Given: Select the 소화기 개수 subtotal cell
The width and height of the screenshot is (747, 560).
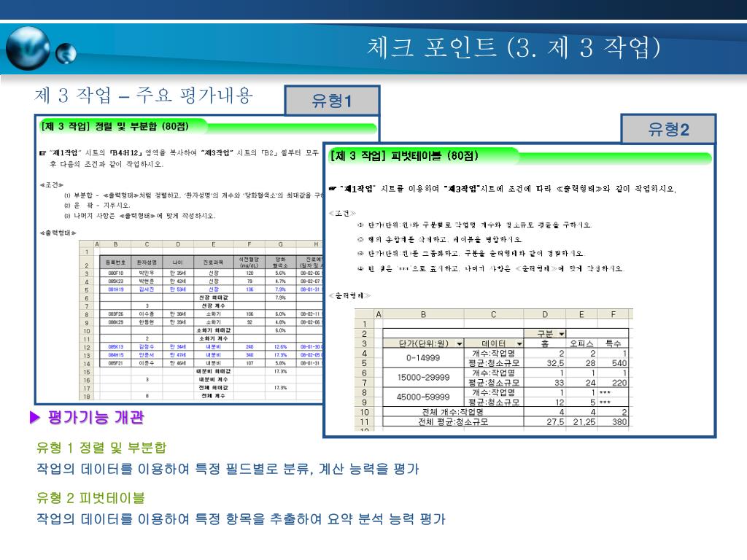Looking at the screenshot, I should point(214,338).
